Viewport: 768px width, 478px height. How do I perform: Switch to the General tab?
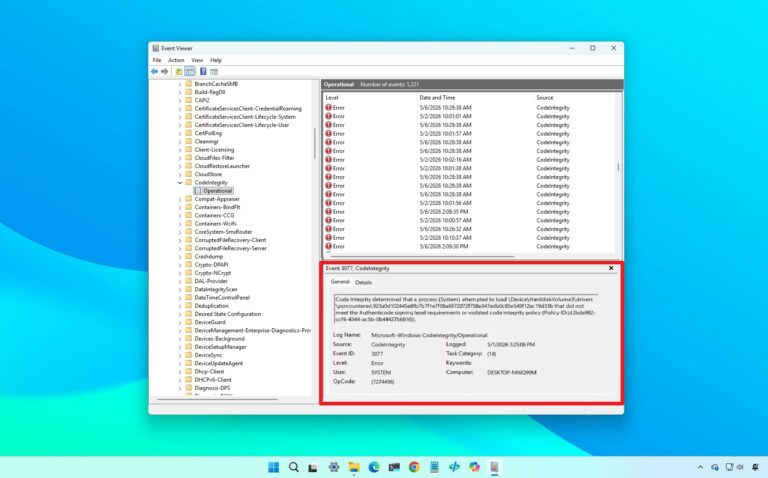(340, 282)
